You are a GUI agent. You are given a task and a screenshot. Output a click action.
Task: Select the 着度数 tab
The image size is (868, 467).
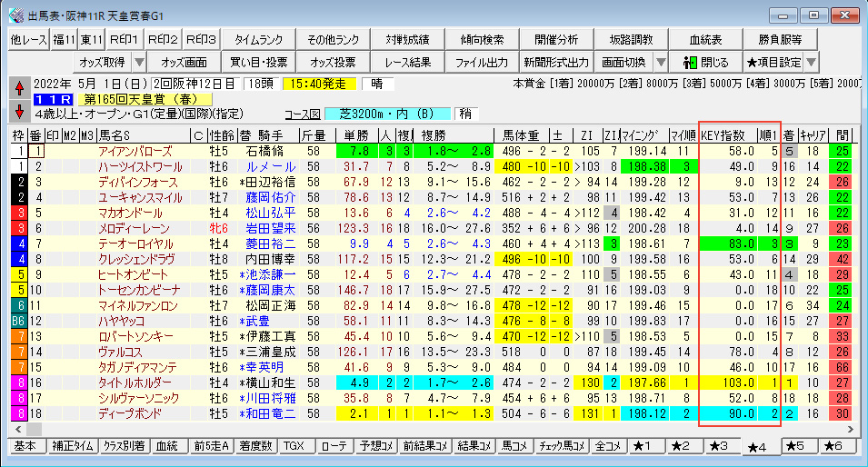pos(255,446)
